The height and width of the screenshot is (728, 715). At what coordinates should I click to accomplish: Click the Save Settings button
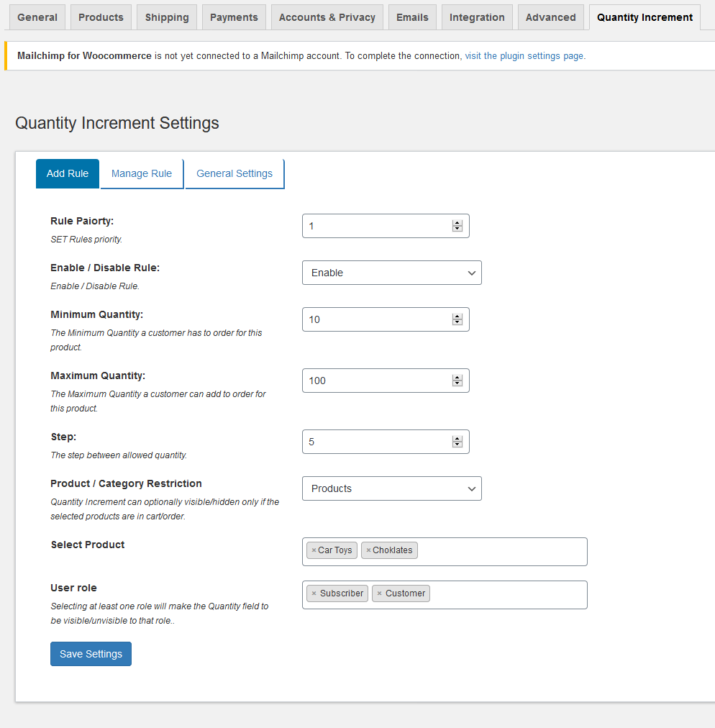click(91, 653)
